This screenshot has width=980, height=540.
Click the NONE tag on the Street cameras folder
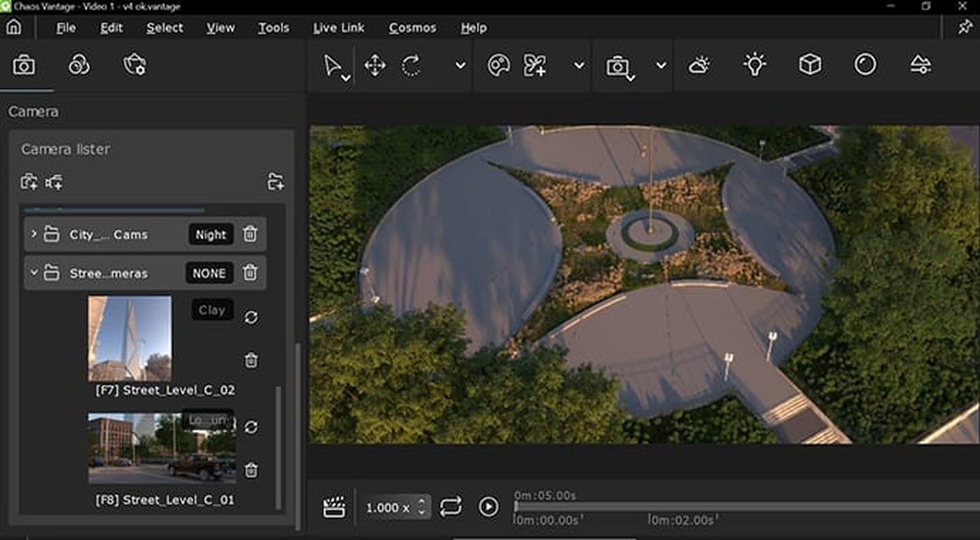209,273
